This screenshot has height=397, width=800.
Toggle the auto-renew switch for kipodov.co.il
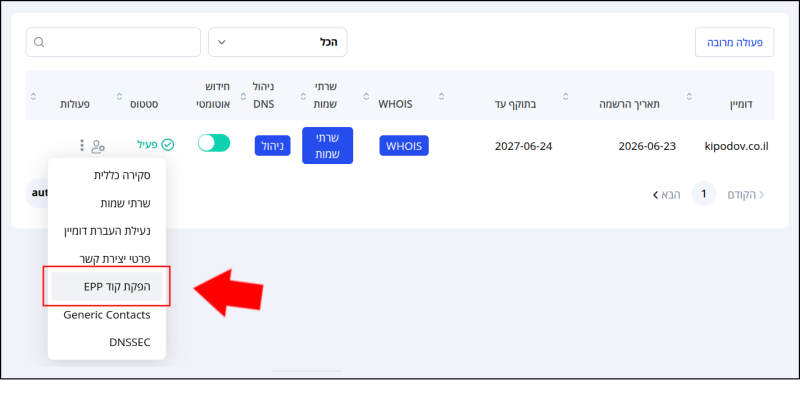[214, 143]
